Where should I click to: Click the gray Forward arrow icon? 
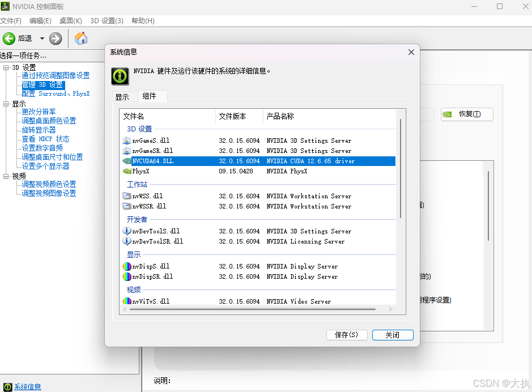point(56,39)
